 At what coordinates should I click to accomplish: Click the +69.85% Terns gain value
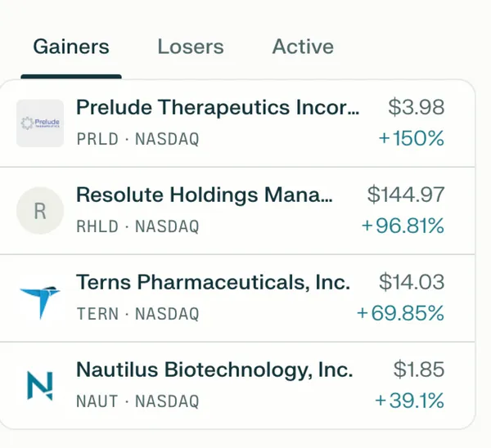(400, 314)
